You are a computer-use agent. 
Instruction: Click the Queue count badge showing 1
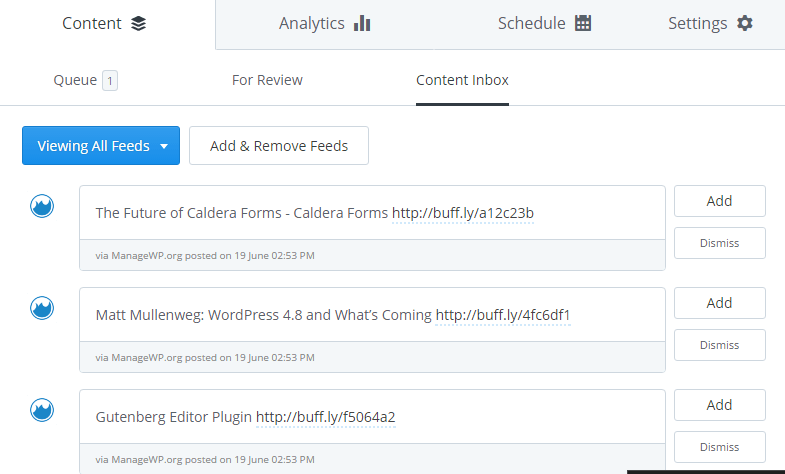click(110, 81)
